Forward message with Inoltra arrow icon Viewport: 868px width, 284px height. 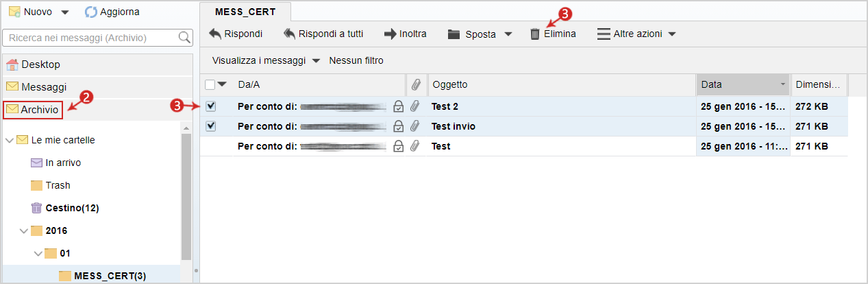click(390, 34)
